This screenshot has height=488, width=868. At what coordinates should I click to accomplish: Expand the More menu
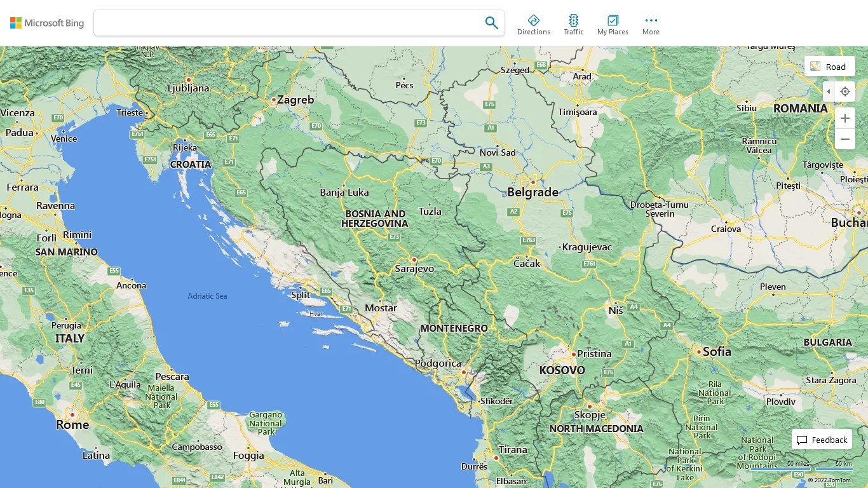click(x=651, y=25)
